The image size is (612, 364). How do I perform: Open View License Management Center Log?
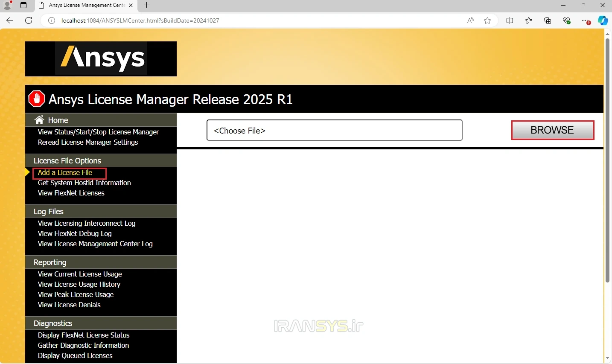[95, 244]
